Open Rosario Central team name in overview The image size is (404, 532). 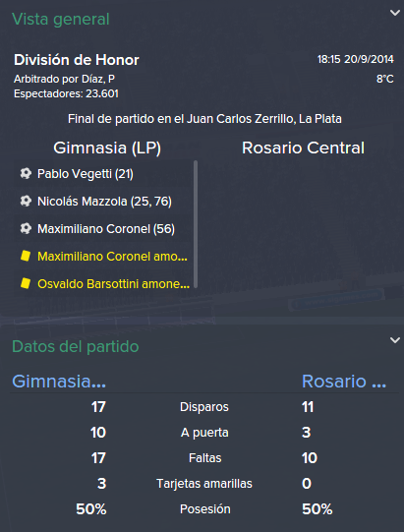303,148
